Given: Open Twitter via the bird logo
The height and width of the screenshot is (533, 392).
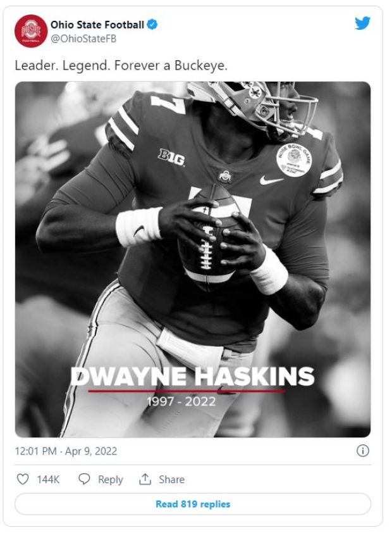Looking at the screenshot, I should click(x=362, y=23).
